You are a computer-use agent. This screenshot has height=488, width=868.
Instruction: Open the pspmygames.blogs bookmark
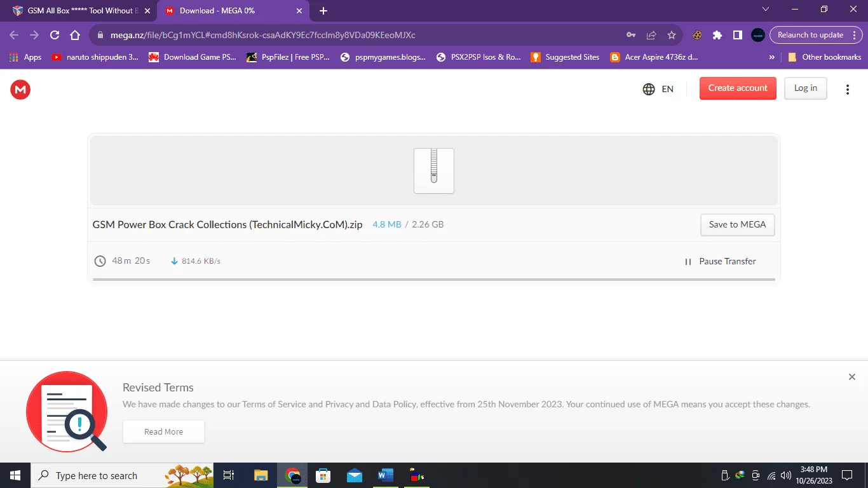pyautogui.click(x=383, y=57)
